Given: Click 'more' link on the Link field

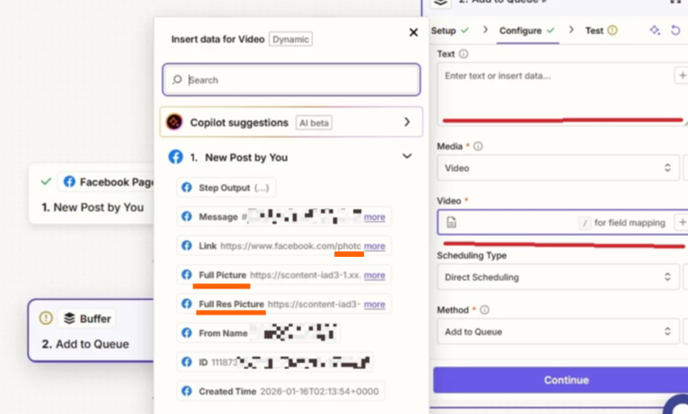Looking at the screenshot, I should click(374, 246).
